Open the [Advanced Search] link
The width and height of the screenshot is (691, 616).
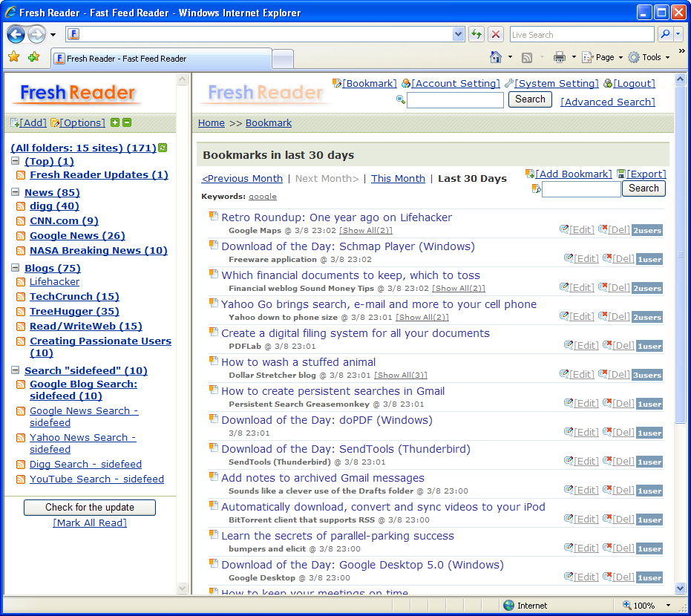coord(608,102)
